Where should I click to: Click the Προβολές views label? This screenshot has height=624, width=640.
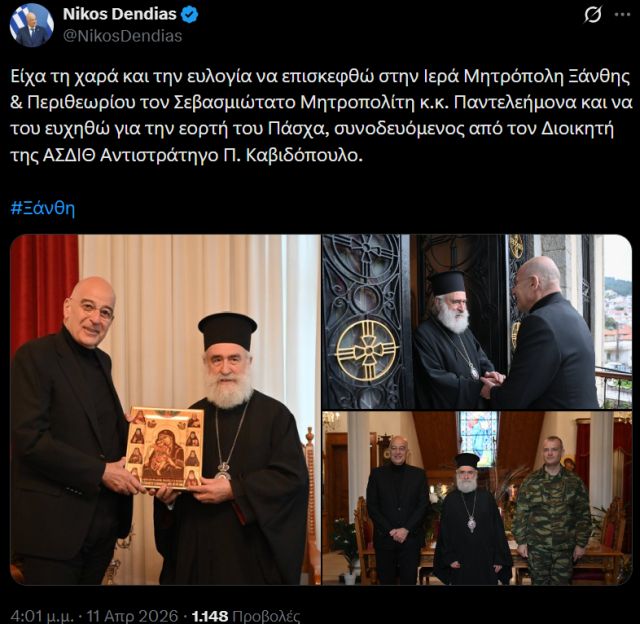266,616
